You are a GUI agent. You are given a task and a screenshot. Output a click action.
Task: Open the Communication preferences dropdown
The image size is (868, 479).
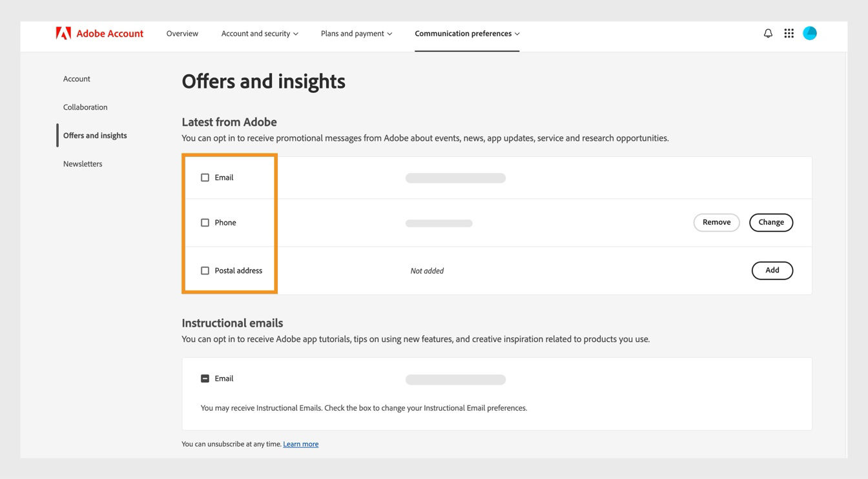(x=466, y=33)
